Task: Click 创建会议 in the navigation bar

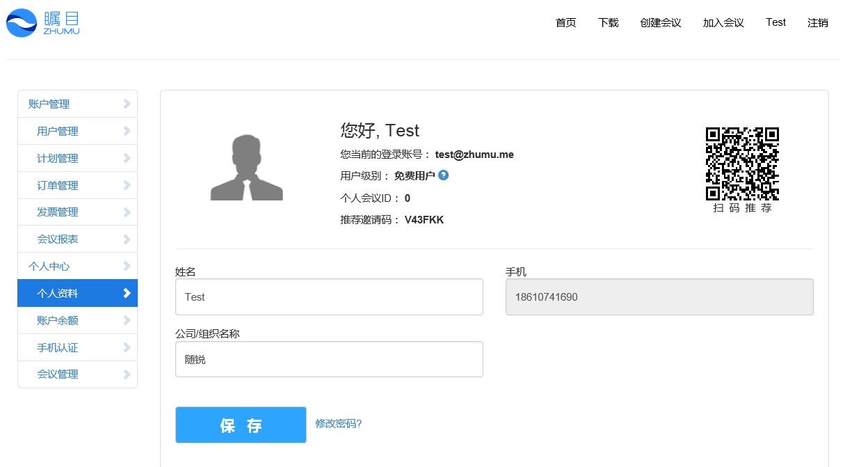Action: 659,22
